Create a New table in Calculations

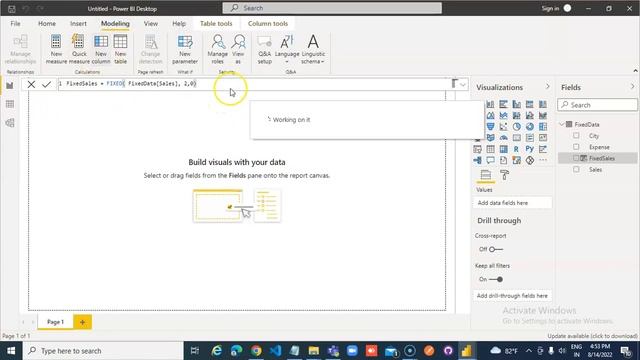point(120,49)
